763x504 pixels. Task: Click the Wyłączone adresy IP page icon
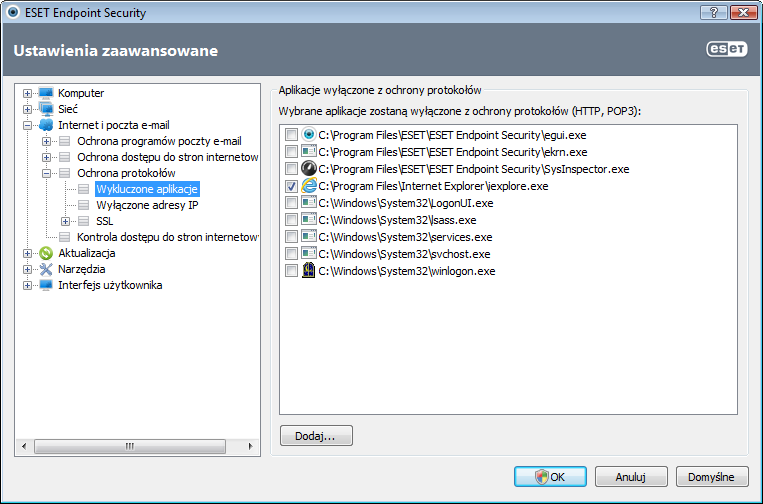pos(84,205)
